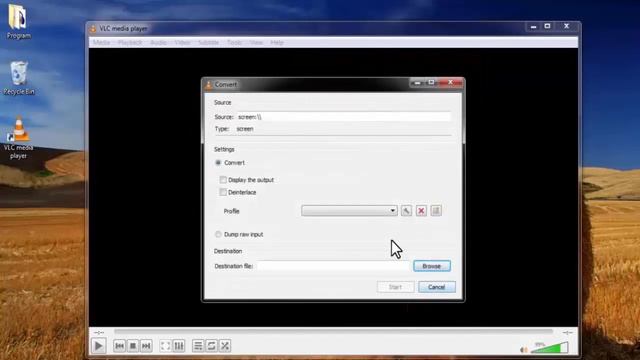Image resolution: width=640 pixels, height=360 pixels.
Task: Open the Subtitle menu
Action: tap(209, 42)
